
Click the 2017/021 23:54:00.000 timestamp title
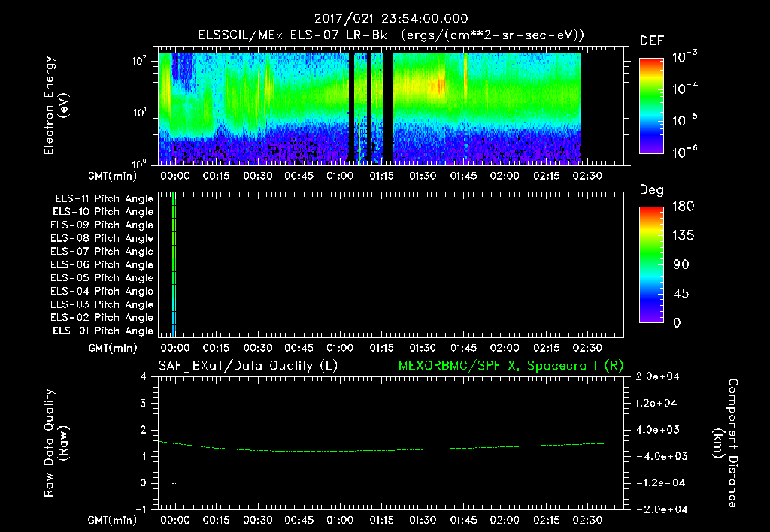391,19
